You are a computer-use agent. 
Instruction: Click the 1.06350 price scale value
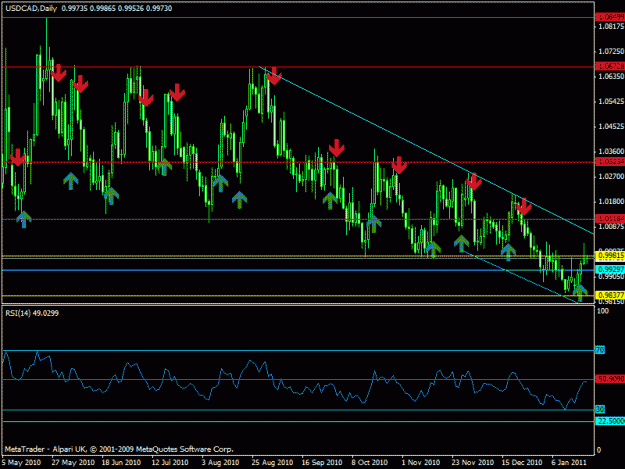pos(611,76)
